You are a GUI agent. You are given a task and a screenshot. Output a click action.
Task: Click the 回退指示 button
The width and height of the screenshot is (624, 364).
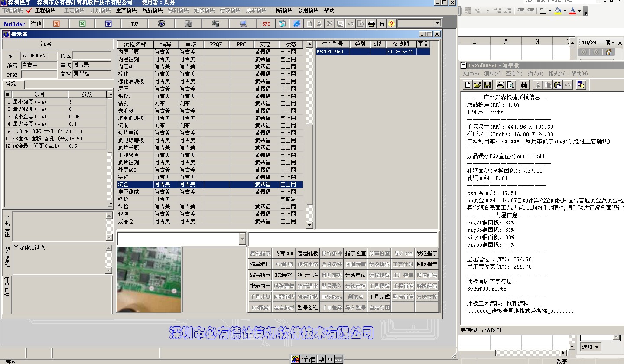point(427,264)
